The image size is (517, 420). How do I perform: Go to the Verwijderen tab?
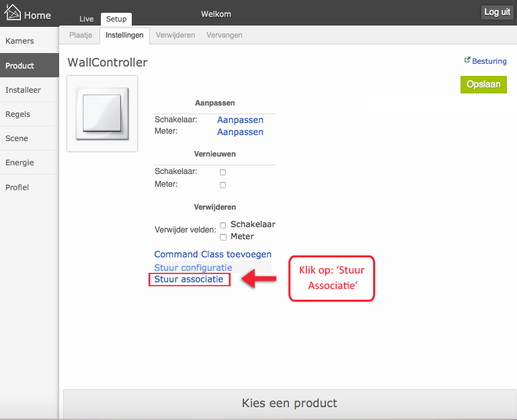175,35
